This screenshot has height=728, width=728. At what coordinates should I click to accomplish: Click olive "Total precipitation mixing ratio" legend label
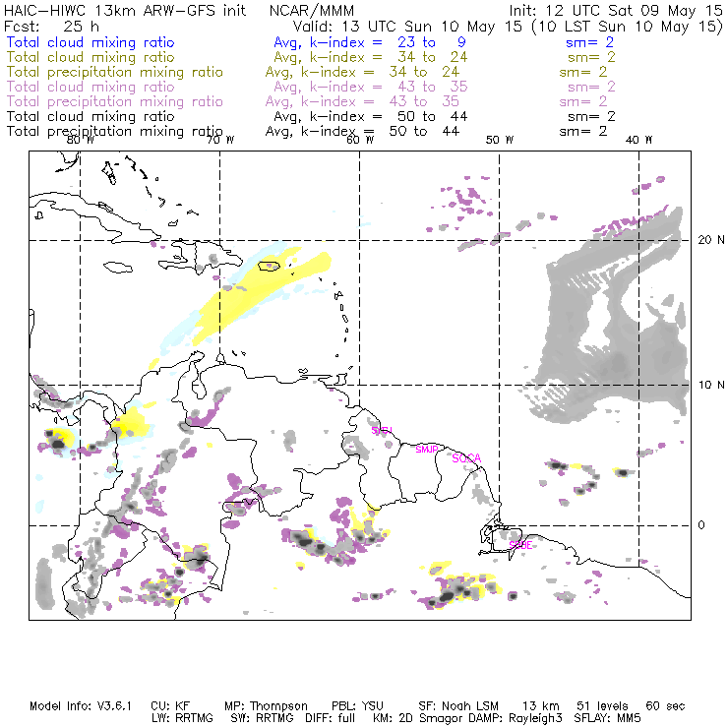pos(115,72)
